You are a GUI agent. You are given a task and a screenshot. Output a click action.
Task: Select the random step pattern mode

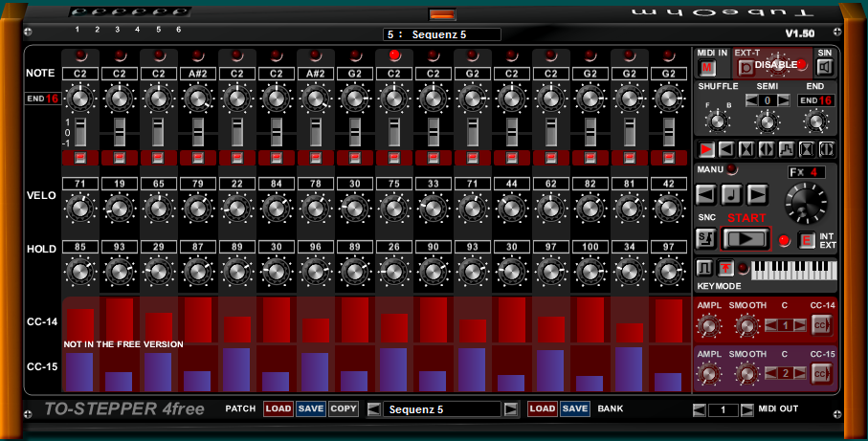click(786, 149)
